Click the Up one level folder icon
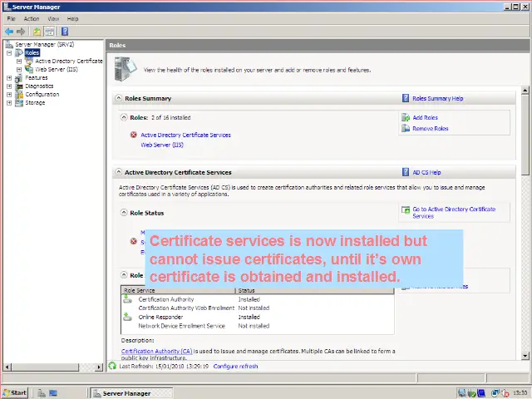Viewport: 532px width, 399px height. 37,32
